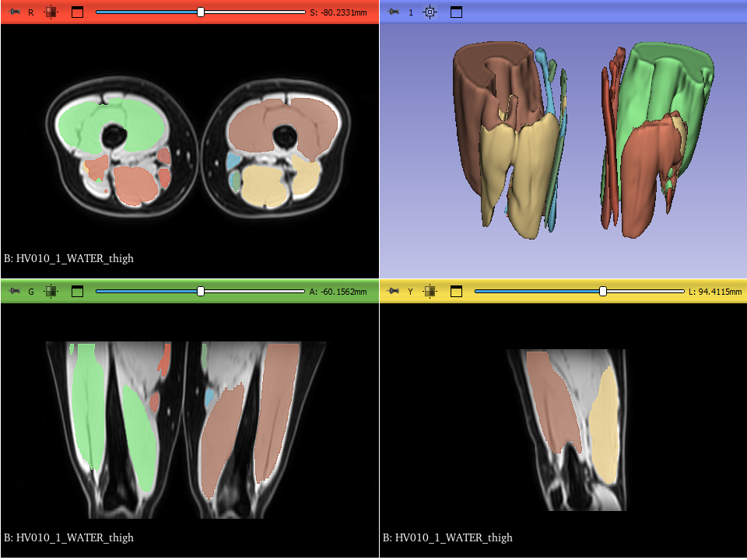Maximize the 3D rendering view
This screenshot has width=747, height=560.
coord(456,12)
